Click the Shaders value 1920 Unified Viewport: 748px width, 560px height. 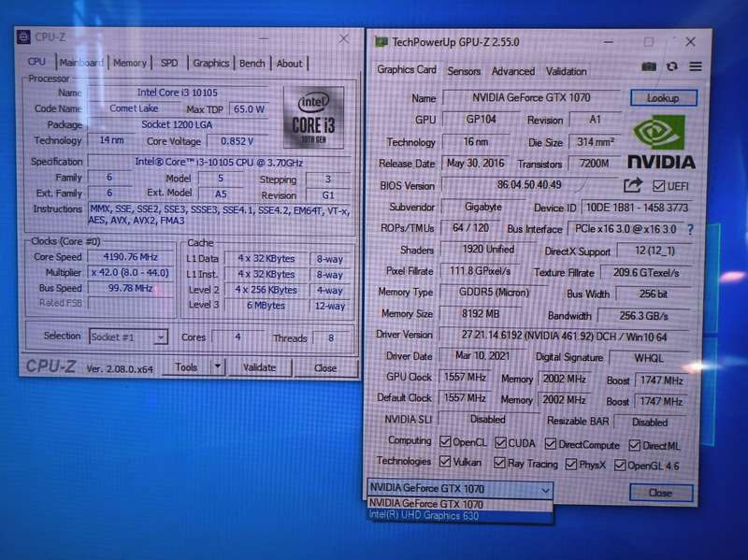coord(488,250)
